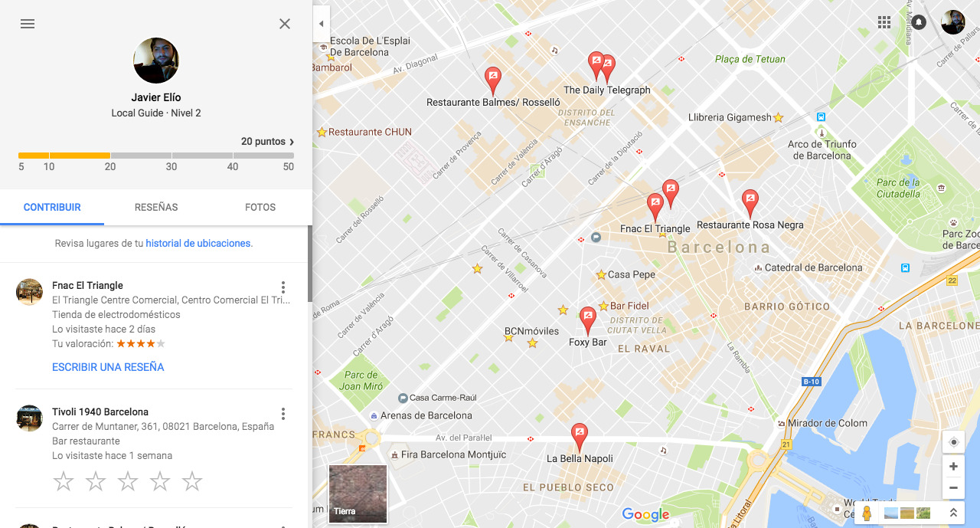This screenshot has width=980, height=528.
Task: Toggle the Tierra satellite view thumbnail
Action: [358, 494]
